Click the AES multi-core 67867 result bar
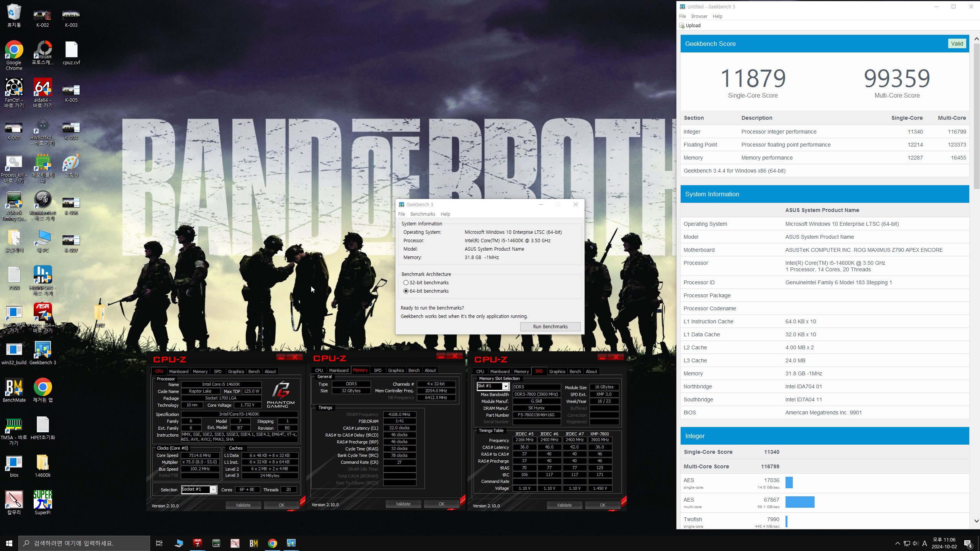 coord(800,502)
